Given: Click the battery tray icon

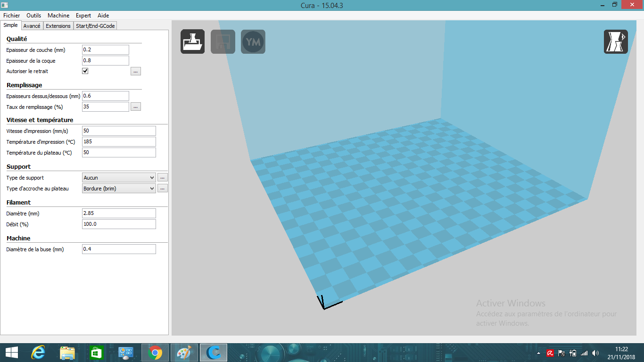Looking at the screenshot, I should pos(573,353).
